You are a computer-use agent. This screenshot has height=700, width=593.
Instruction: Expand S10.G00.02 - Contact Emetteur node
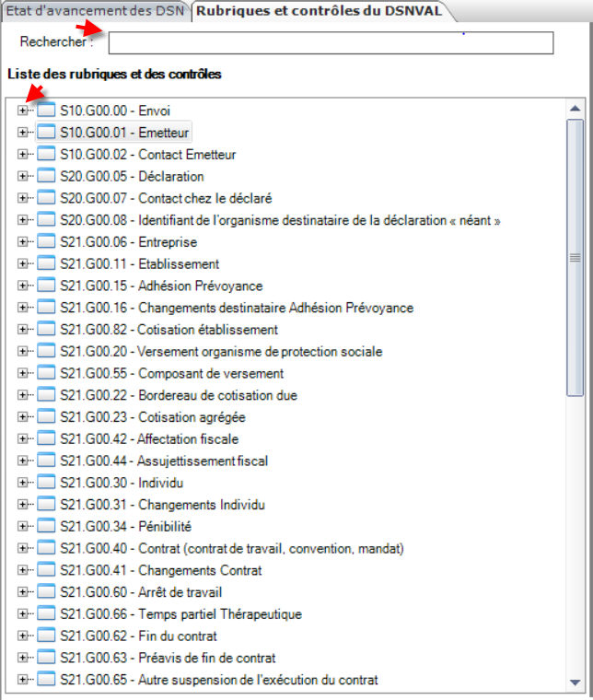(22, 154)
